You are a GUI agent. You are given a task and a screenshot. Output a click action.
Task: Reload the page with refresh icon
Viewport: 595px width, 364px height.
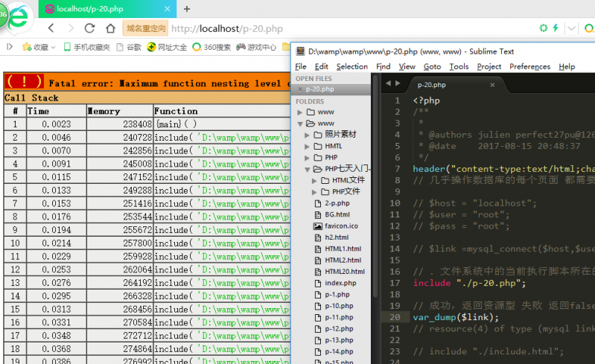tap(89, 28)
